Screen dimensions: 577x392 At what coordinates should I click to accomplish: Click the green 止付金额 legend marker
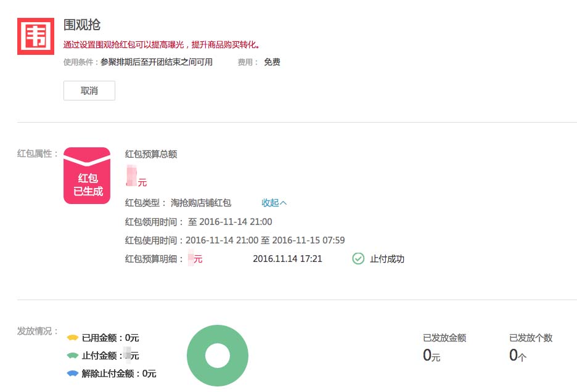[x=73, y=356]
